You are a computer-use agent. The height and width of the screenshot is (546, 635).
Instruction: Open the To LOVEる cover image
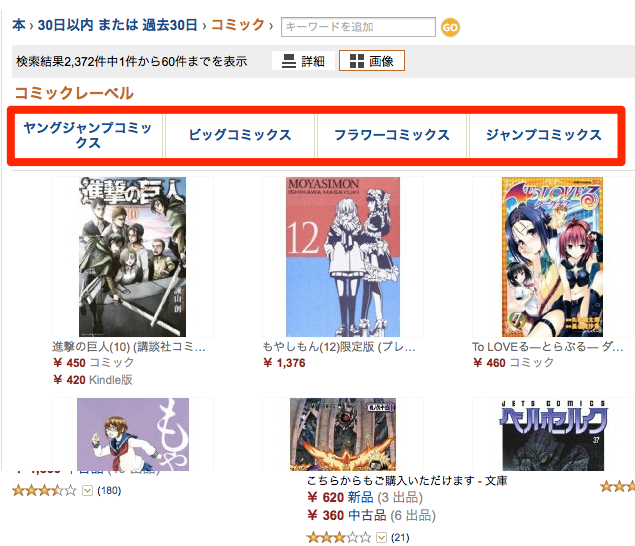coord(552,257)
